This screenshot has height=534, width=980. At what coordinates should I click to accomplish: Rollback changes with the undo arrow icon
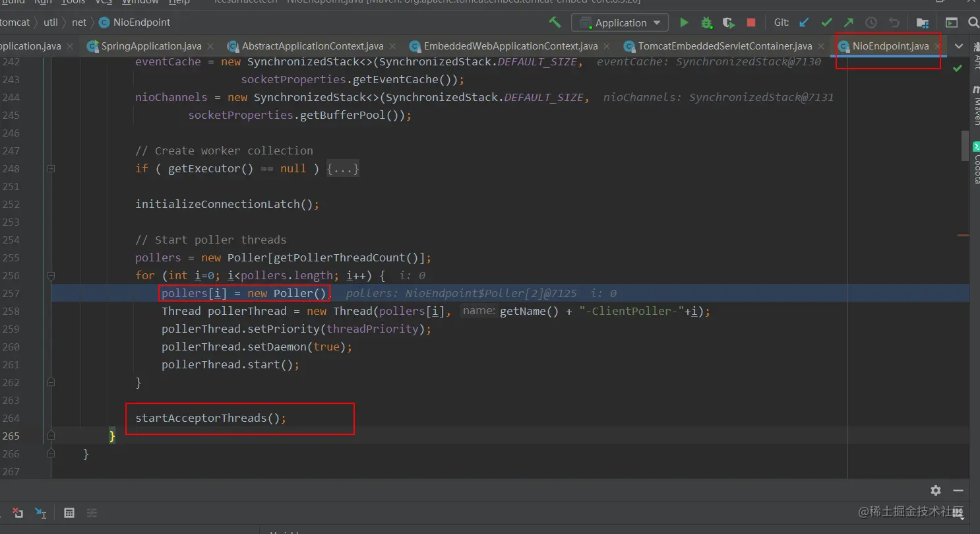894,22
